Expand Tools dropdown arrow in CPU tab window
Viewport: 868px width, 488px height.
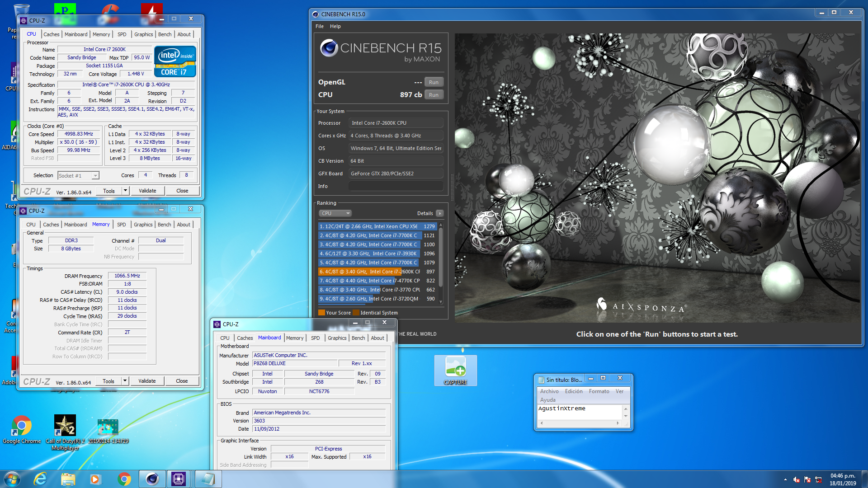[x=125, y=191]
